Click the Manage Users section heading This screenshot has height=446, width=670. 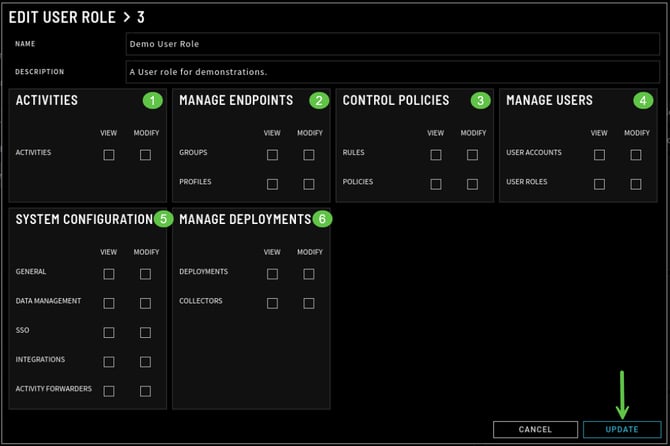[x=550, y=100]
